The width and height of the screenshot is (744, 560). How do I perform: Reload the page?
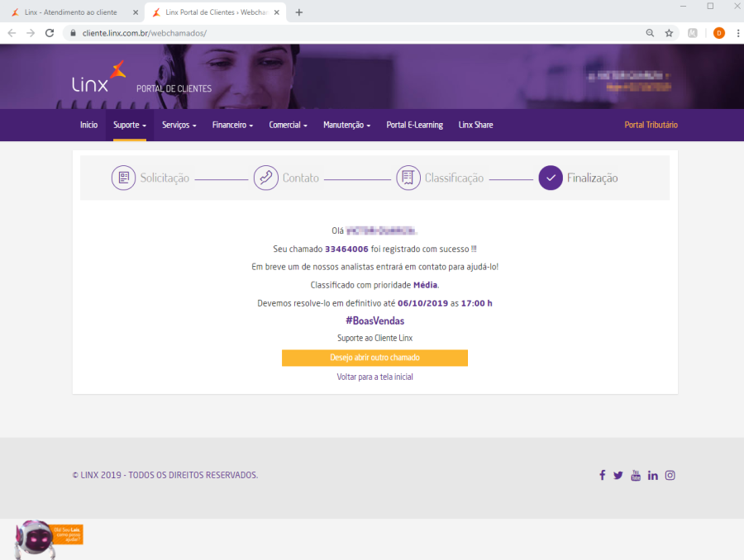click(50, 33)
